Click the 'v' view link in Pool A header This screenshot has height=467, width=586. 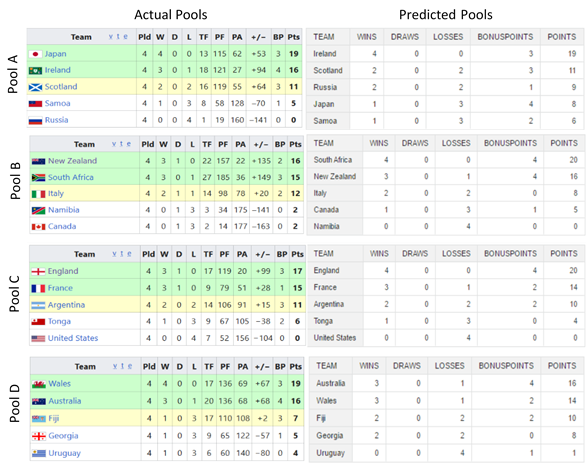pos(111,37)
